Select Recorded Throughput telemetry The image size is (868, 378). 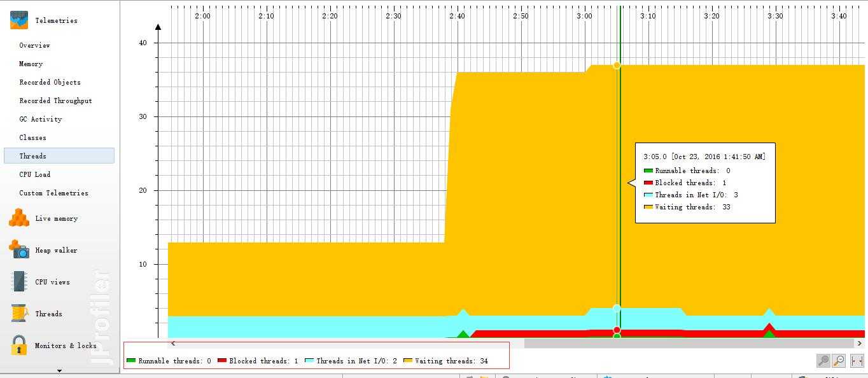59,101
